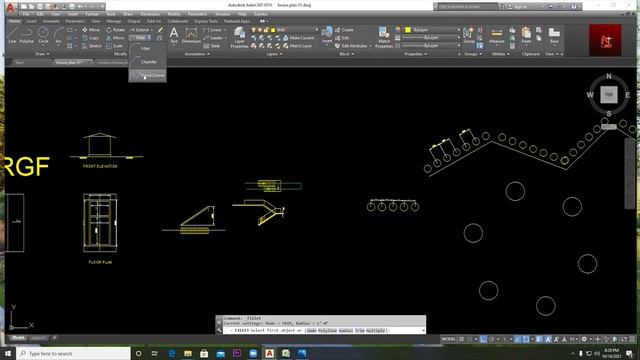Open the Dimension menu

150,14
